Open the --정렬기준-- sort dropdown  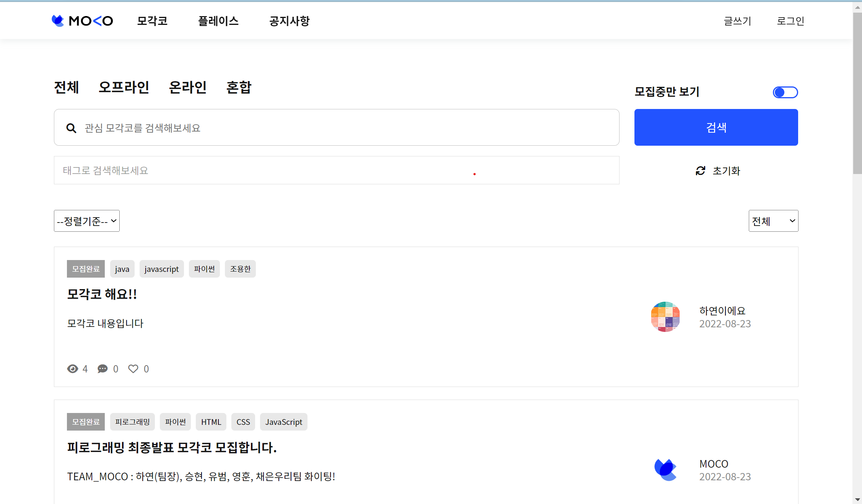pos(87,221)
